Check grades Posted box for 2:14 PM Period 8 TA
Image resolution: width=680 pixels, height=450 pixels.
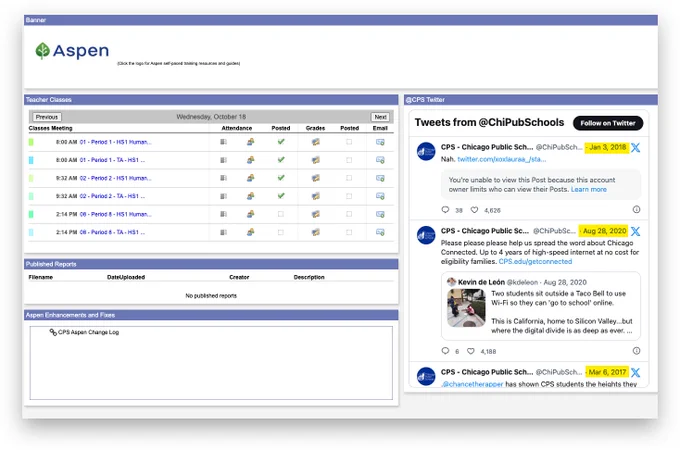[x=349, y=232]
